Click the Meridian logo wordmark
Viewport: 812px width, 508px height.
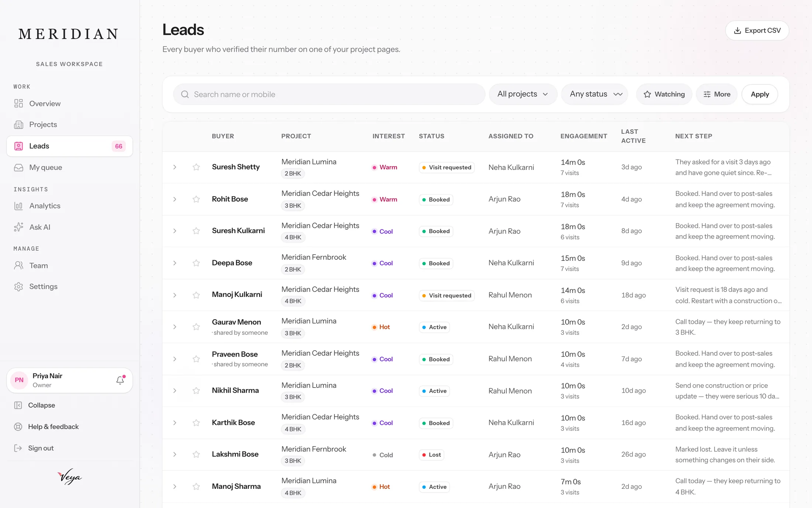(69, 34)
